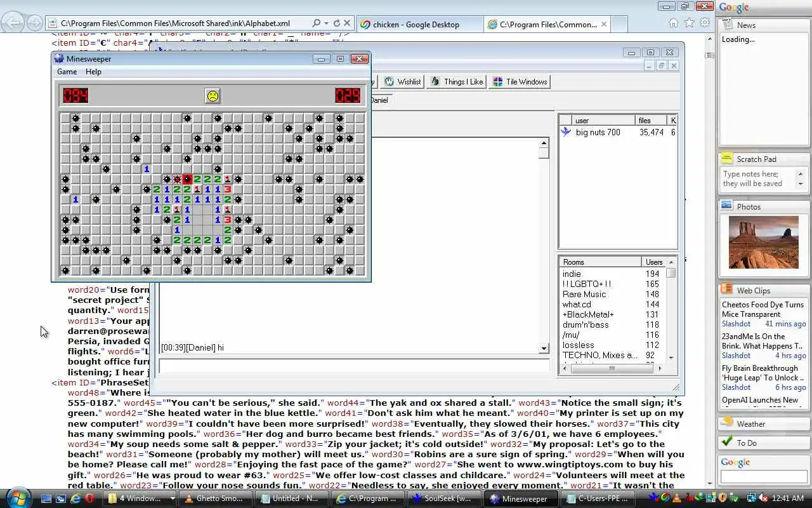Click the address bar search magnifier icon
The width and height of the screenshot is (812, 508).
pos(317,23)
